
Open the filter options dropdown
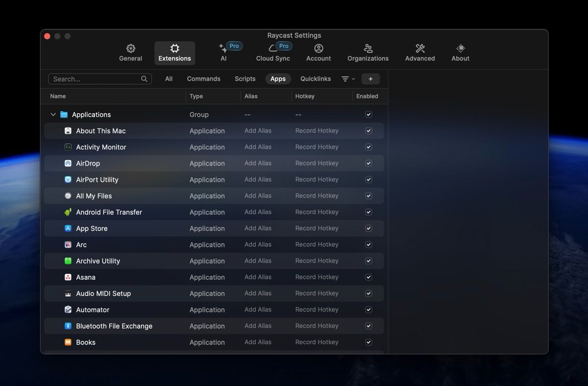click(348, 79)
